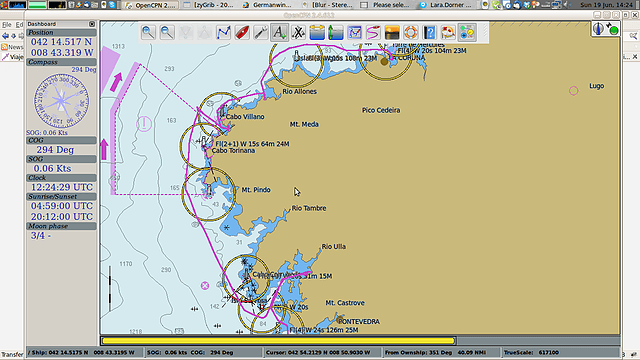This screenshot has height=360, width=640.
Task: Click the Dashboard plugin toolbar icon
Action: pyautogui.click(x=467, y=32)
